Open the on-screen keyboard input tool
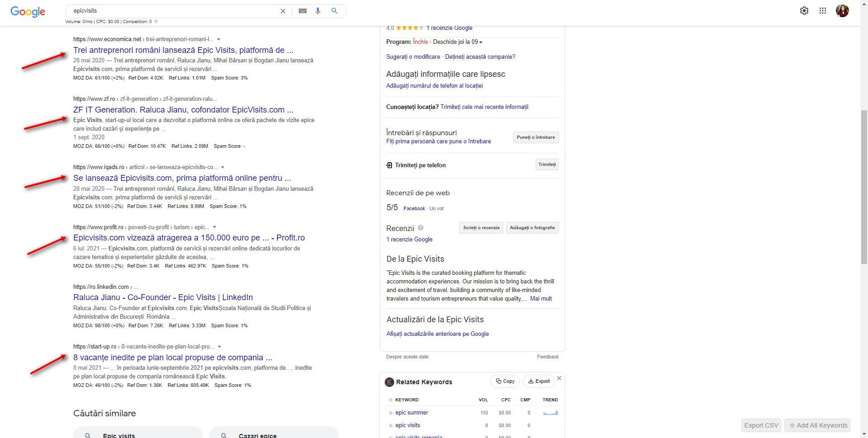 [303, 11]
